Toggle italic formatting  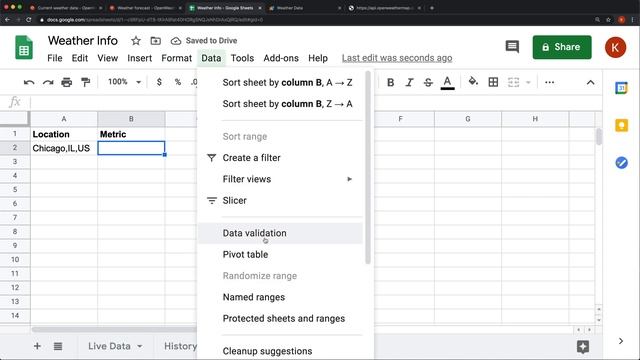[x=409, y=82]
